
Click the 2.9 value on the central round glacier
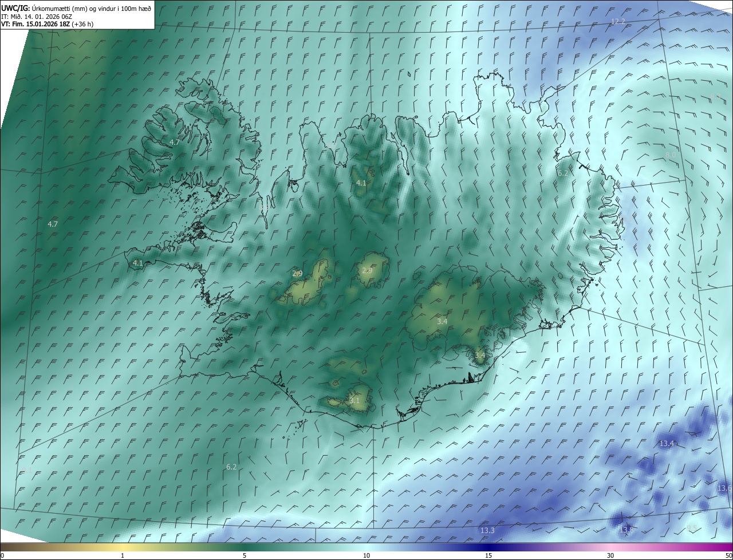366,270
